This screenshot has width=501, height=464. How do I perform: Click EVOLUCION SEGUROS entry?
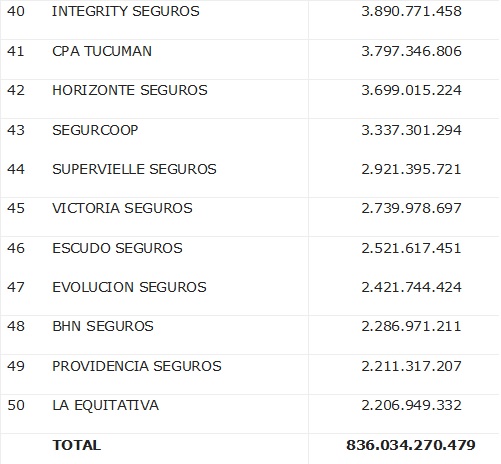[x=129, y=287]
